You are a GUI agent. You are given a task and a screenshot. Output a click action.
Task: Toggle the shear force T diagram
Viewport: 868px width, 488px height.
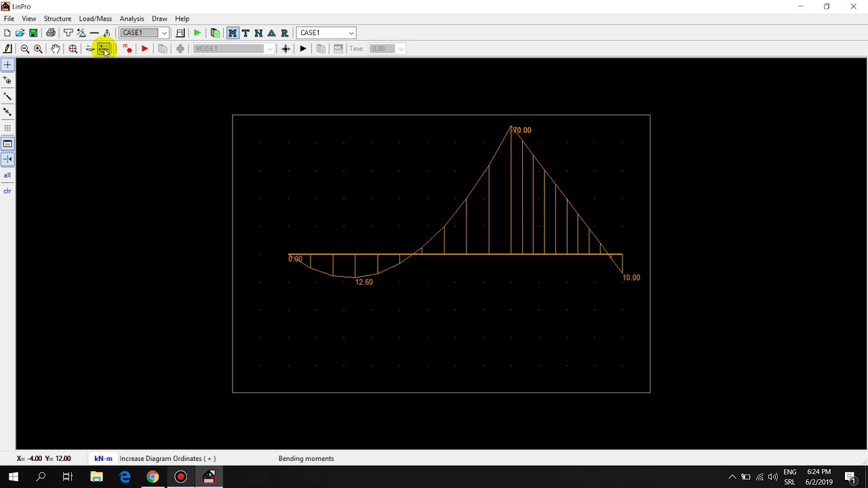pyautogui.click(x=245, y=33)
